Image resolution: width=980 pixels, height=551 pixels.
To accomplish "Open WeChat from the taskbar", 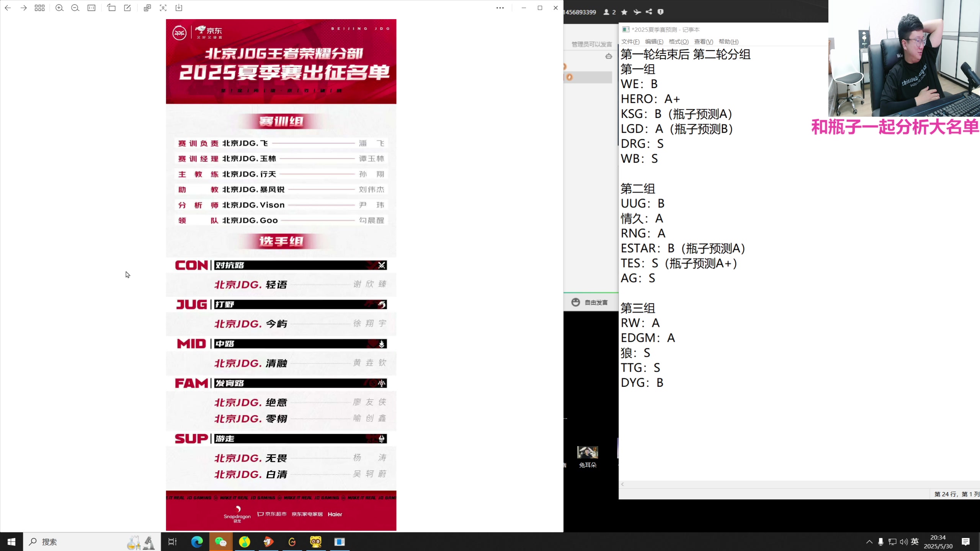I will [220, 542].
